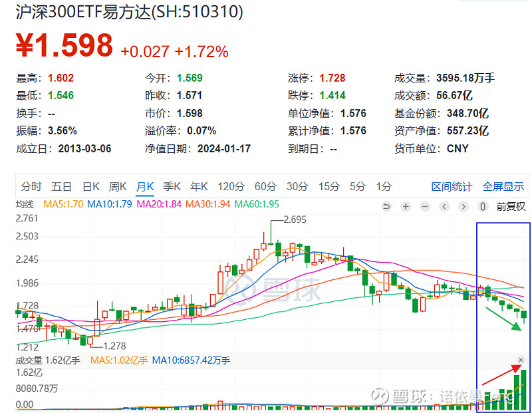Switch to the 五日 tab
The height and width of the screenshot is (413, 532).
61,186
